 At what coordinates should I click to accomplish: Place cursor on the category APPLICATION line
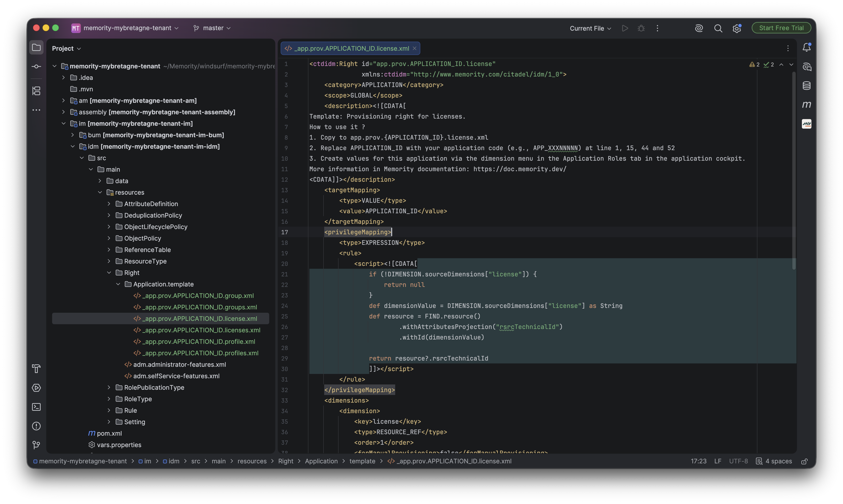click(384, 85)
